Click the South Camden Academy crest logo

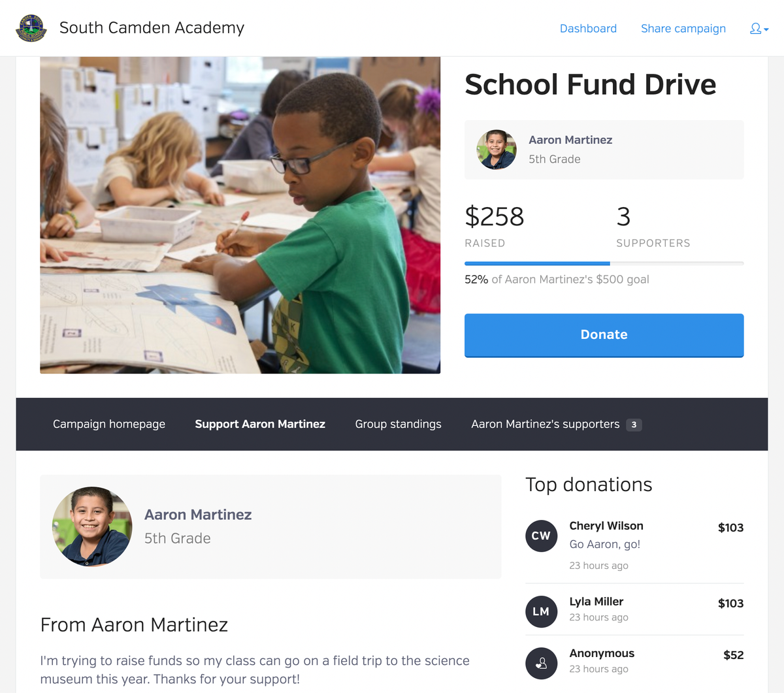(x=31, y=28)
